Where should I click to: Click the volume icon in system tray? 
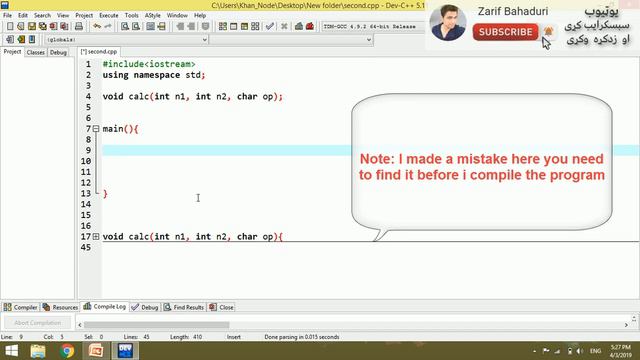coord(580,351)
